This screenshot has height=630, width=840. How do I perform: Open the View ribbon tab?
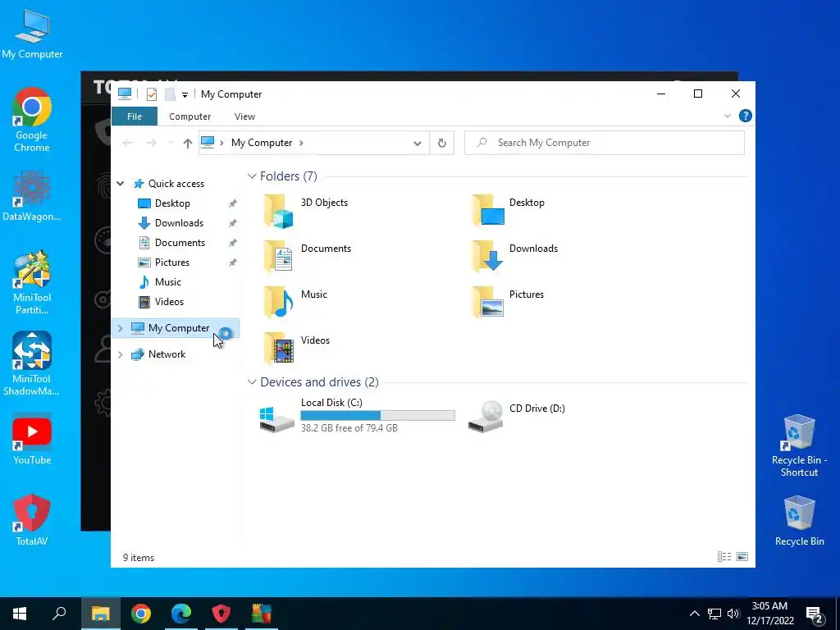pos(244,116)
